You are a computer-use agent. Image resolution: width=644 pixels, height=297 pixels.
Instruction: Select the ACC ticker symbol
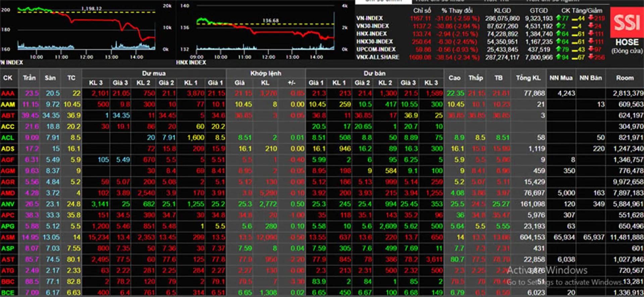(x=8, y=126)
